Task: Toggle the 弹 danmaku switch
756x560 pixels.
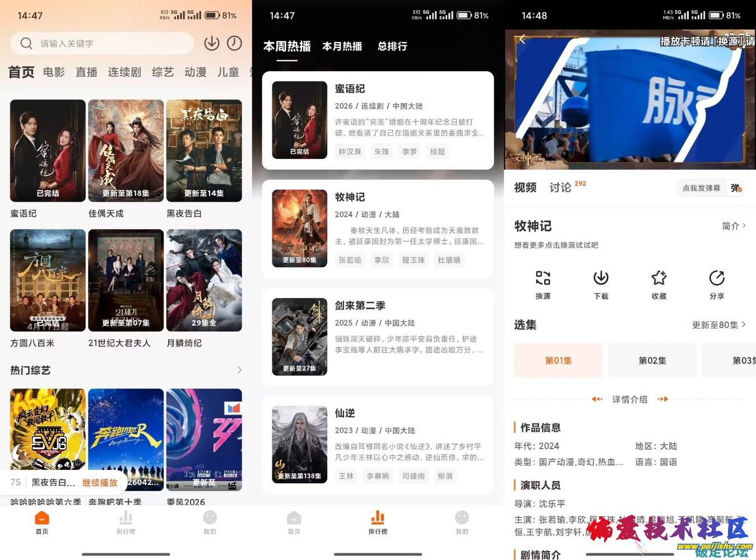Action: click(736, 188)
